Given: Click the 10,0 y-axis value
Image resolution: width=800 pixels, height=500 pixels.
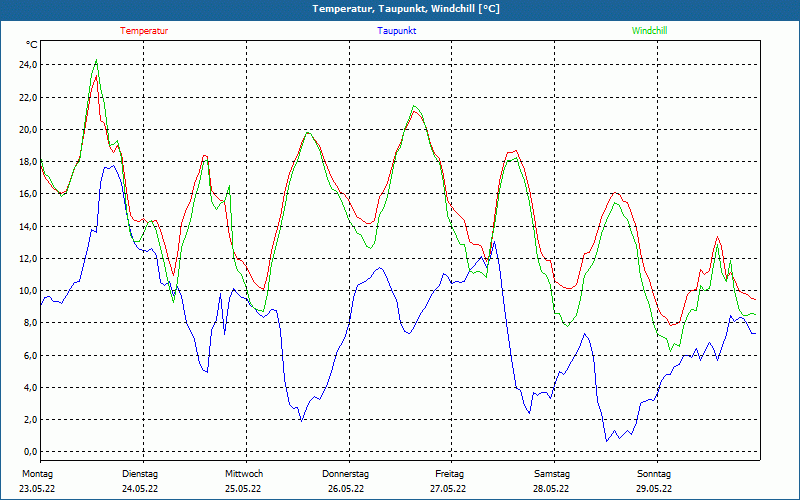Looking at the screenshot, I should click(28, 291).
